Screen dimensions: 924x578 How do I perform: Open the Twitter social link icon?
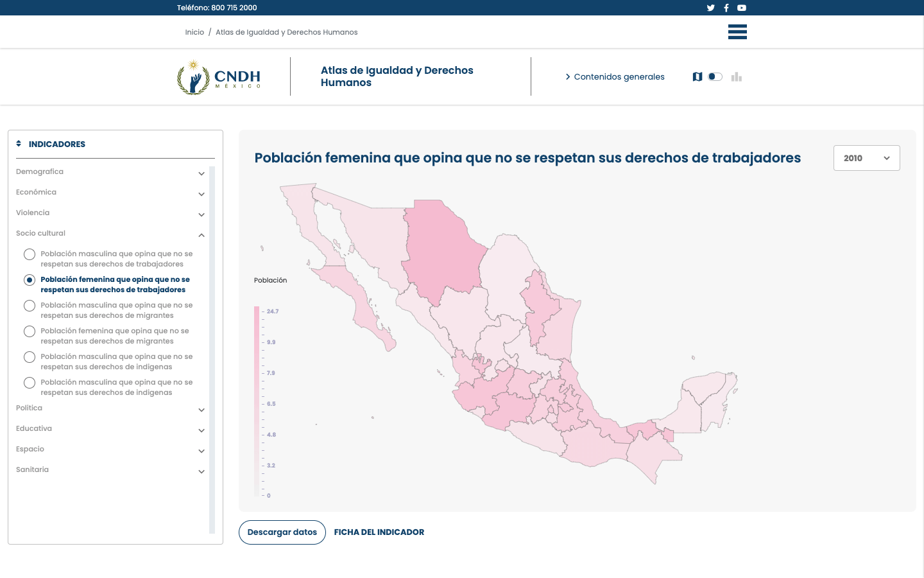tap(710, 8)
